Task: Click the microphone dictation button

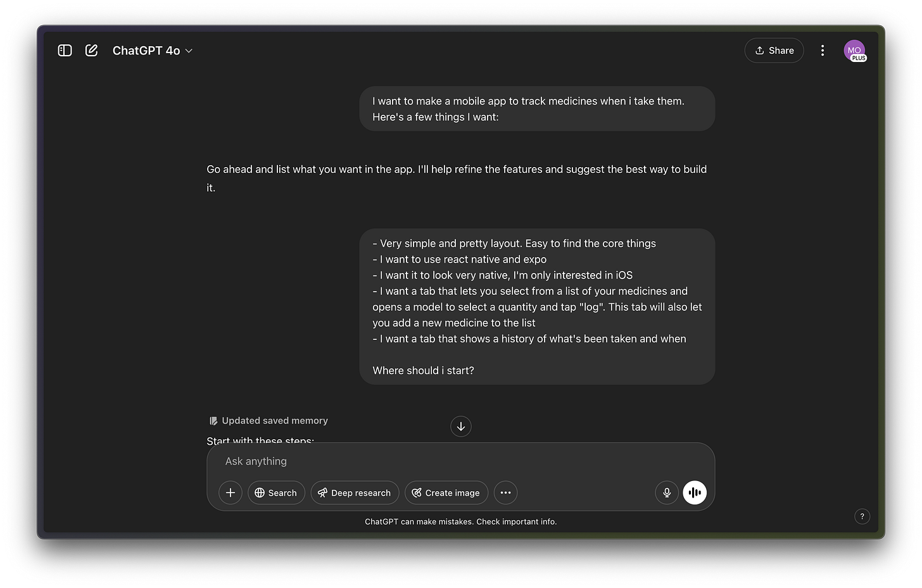Action: (667, 492)
